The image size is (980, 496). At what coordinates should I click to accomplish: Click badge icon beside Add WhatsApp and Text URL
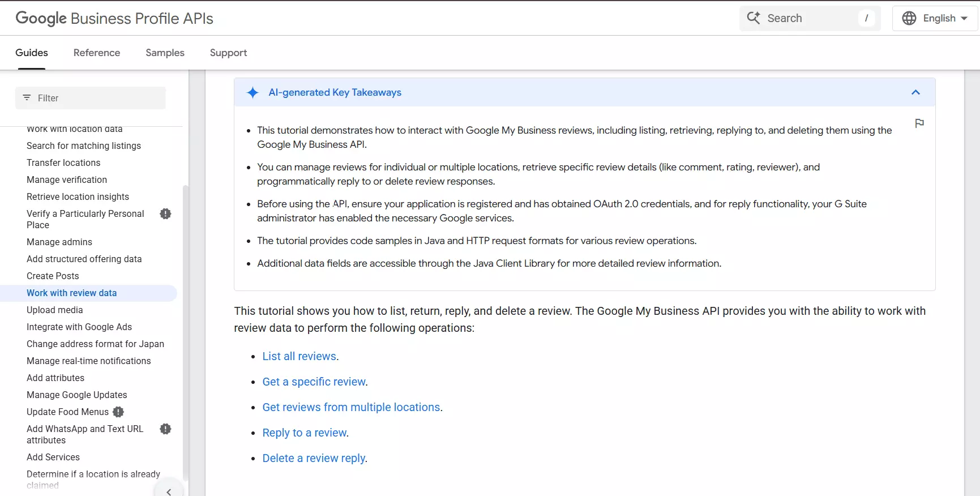[165, 429]
